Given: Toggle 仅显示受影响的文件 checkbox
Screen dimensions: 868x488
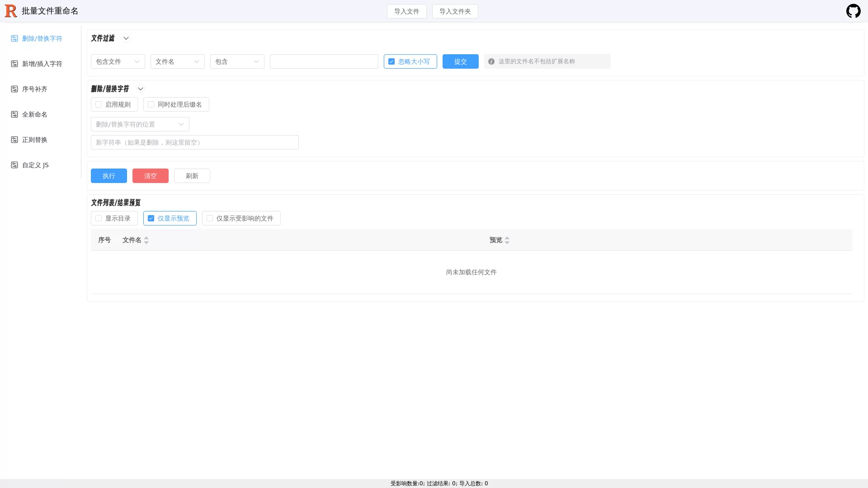Looking at the screenshot, I should 210,218.
